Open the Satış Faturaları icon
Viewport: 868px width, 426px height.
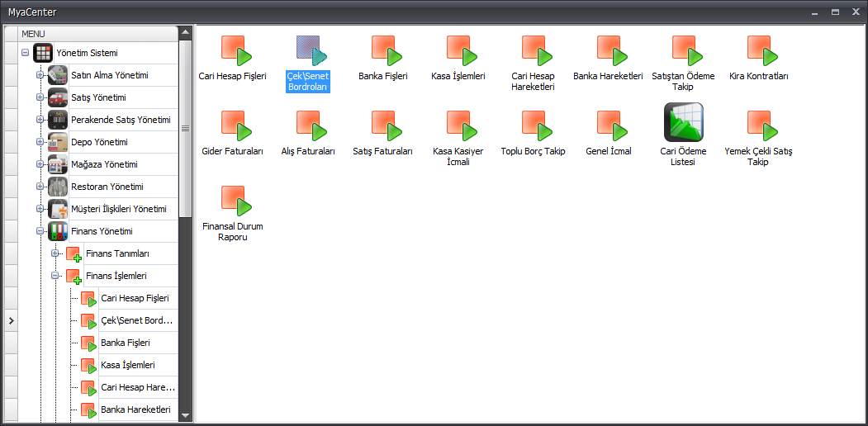coord(387,125)
